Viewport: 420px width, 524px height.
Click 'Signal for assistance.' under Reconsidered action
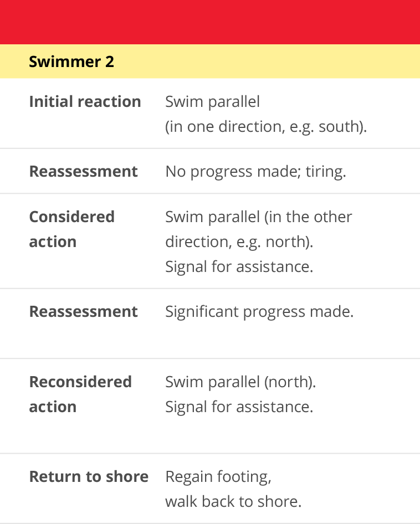[x=239, y=407]
